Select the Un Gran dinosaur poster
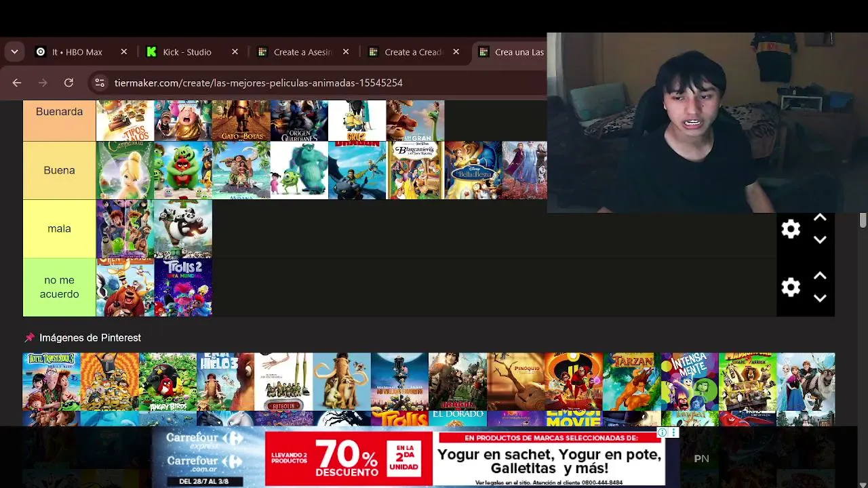The height and width of the screenshot is (488, 868). point(415,121)
